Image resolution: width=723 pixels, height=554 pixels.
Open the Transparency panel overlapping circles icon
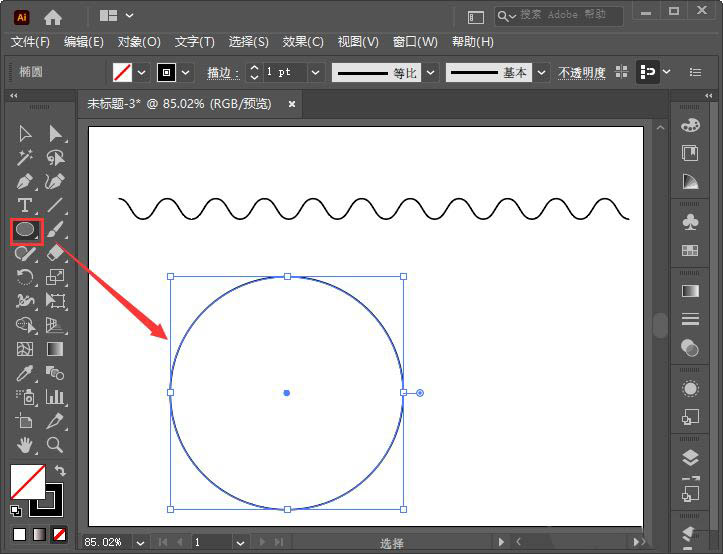click(x=690, y=348)
